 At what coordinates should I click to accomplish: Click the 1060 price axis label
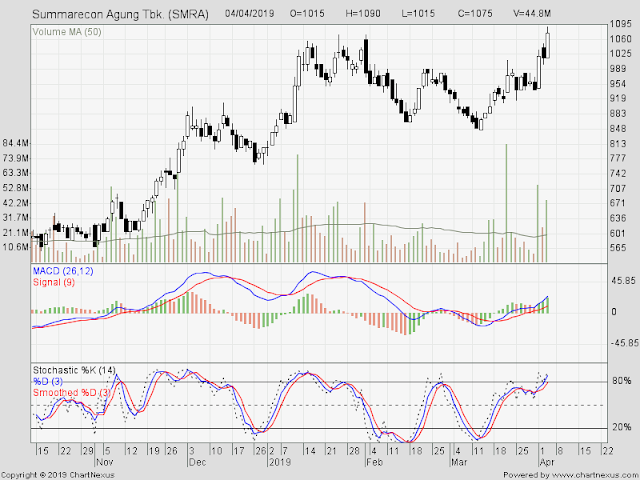point(620,39)
